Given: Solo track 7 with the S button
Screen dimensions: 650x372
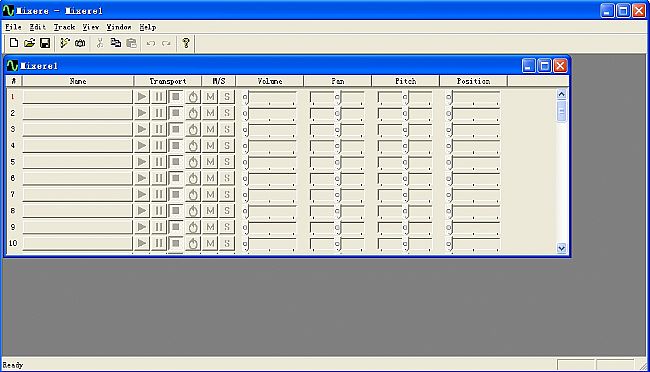Looking at the screenshot, I should 227,194.
